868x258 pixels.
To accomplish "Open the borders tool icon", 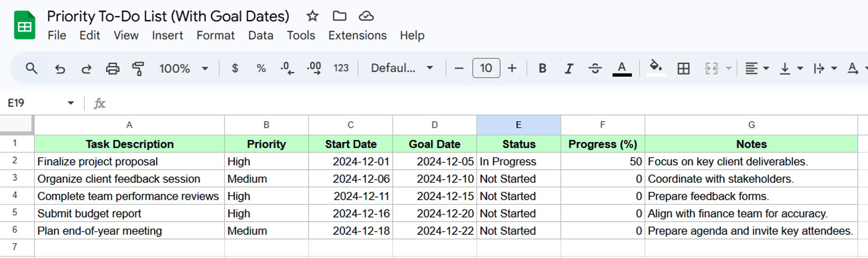I will pos(683,69).
